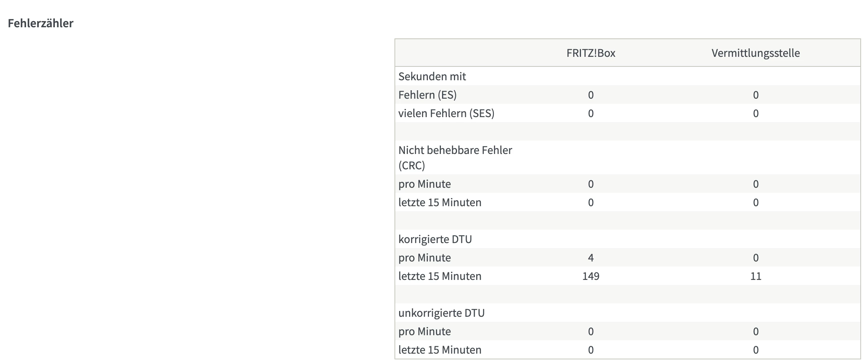Screen dimensions: 868x364
Task: Click letzte 15 Minuten under CRC
Action: point(440,202)
